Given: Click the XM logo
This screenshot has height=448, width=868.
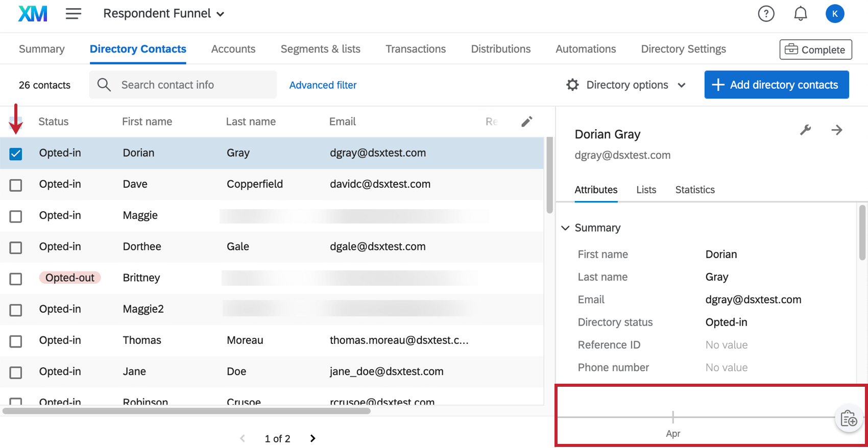Looking at the screenshot, I should coord(33,14).
